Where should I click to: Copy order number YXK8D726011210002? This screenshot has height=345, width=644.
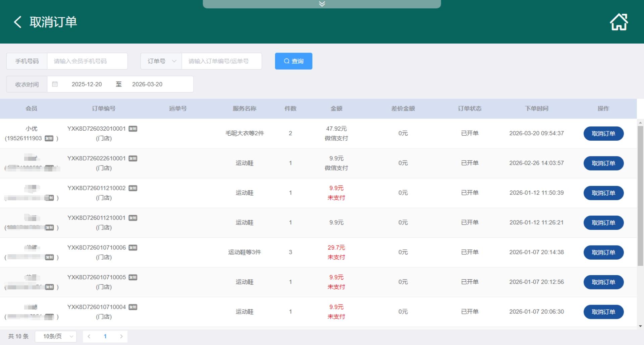click(133, 188)
